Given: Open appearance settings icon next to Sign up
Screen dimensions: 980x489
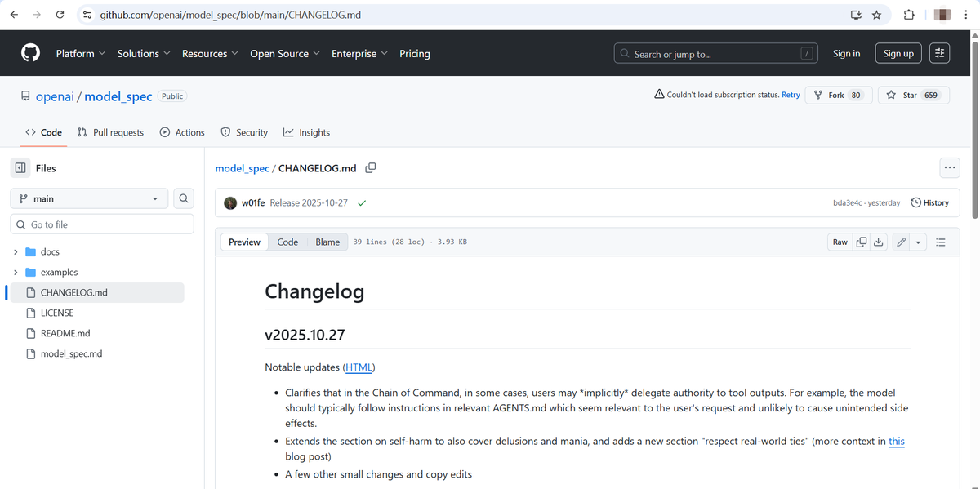Looking at the screenshot, I should click(x=940, y=53).
